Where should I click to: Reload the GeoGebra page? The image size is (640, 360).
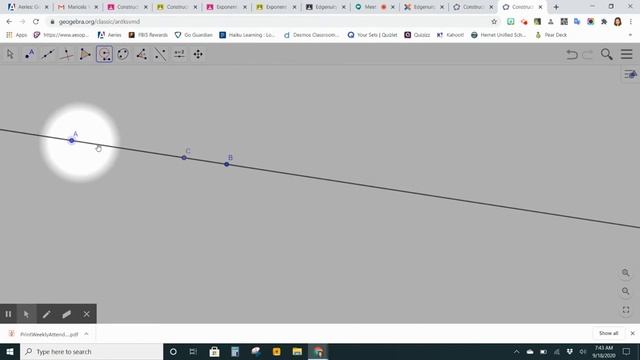[36, 22]
